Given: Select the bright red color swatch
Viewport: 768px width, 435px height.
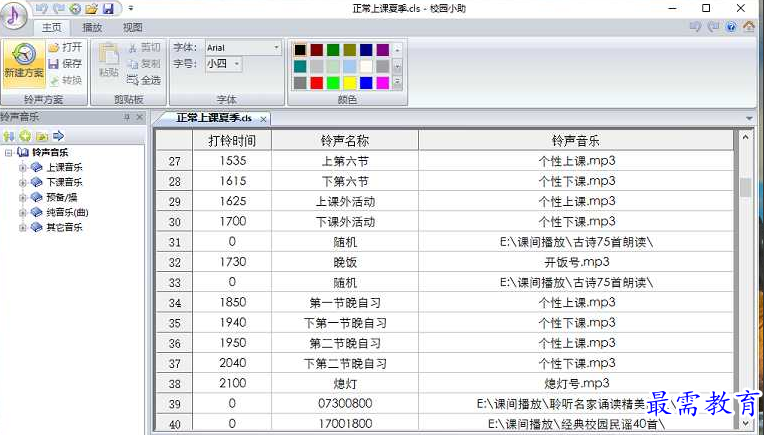Looking at the screenshot, I should coord(317,83).
